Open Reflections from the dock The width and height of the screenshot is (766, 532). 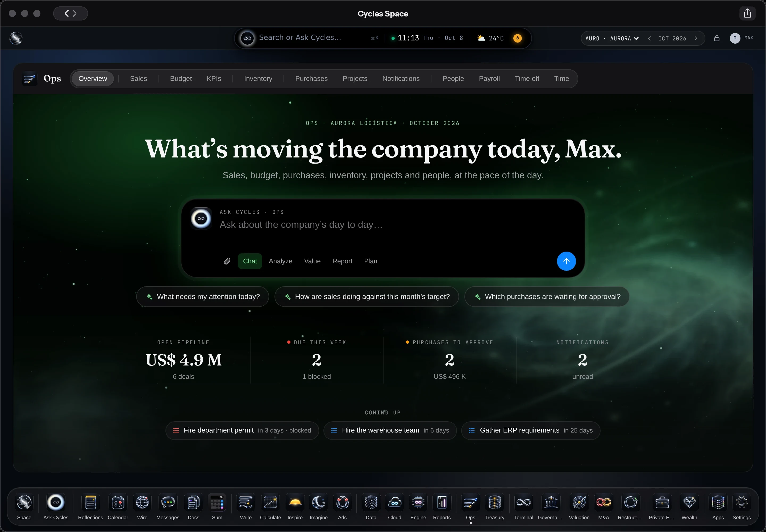point(90,502)
